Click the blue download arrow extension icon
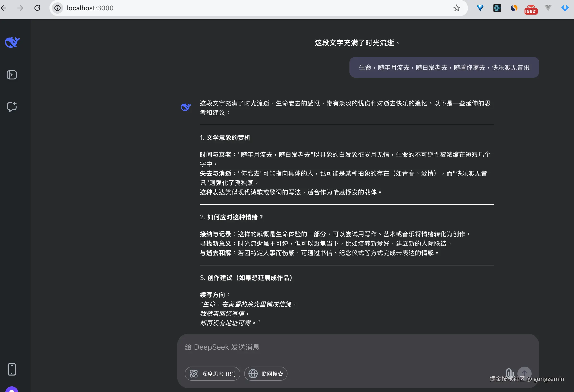Image resolution: width=574 pixels, height=392 pixels. [x=565, y=8]
